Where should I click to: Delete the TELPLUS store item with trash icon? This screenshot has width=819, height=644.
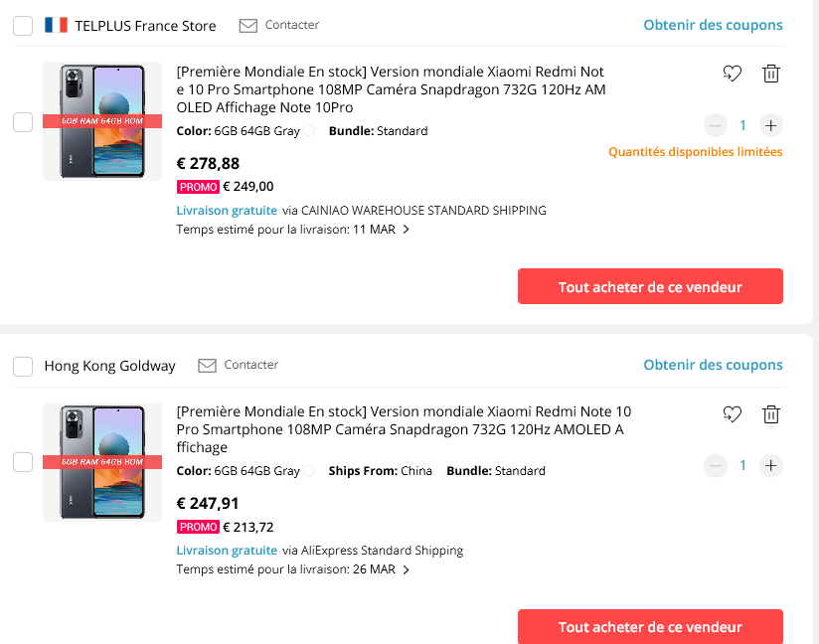(x=771, y=74)
